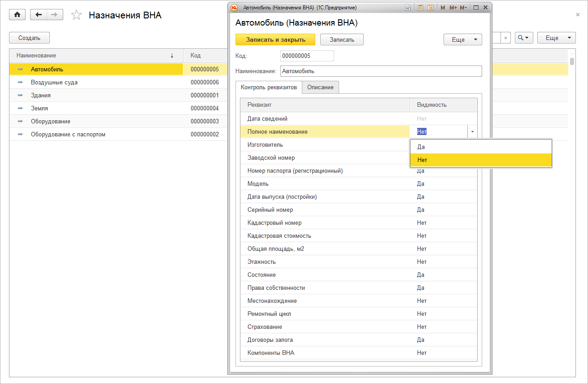Click Нет value for Этажность

(422, 262)
